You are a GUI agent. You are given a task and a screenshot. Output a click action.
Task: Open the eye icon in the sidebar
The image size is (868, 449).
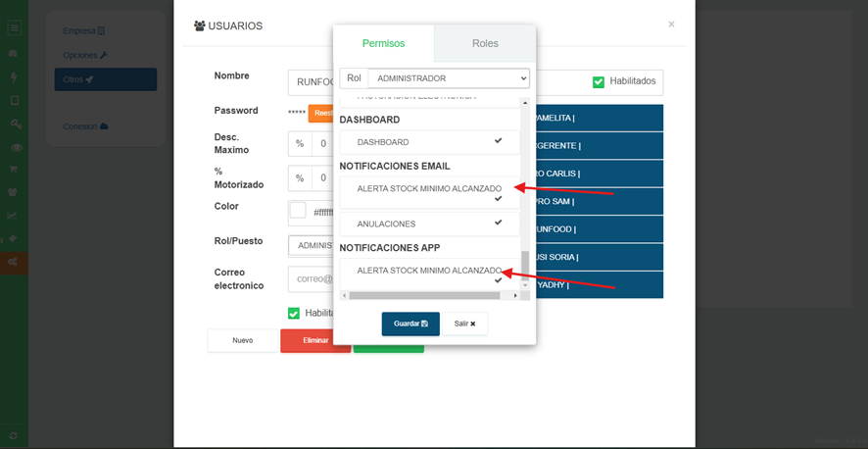(x=17, y=147)
